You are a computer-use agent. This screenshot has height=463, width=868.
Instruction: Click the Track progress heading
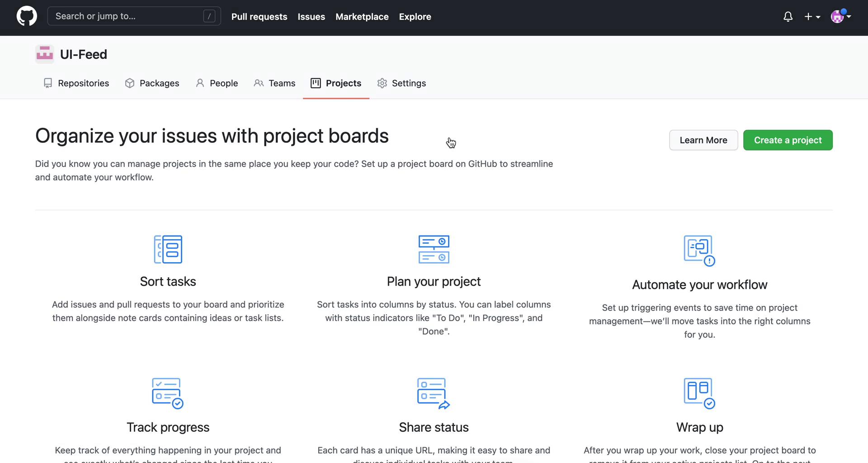click(x=168, y=427)
